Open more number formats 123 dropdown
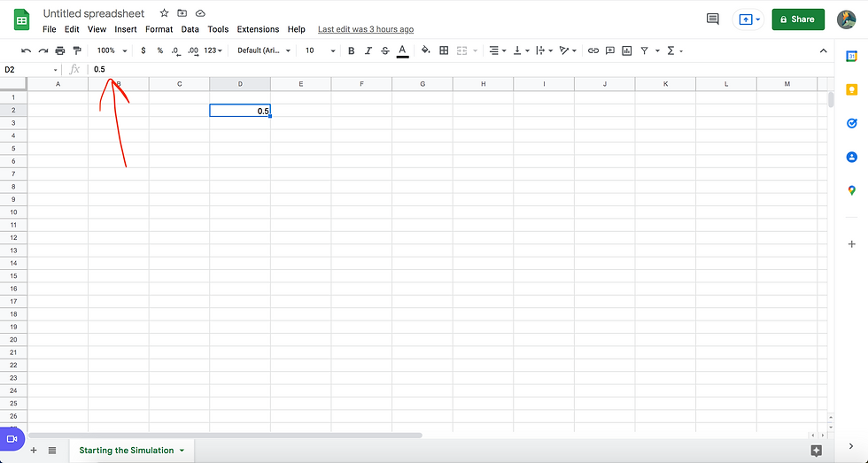This screenshot has height=463, width=868. tap(213, 50)
